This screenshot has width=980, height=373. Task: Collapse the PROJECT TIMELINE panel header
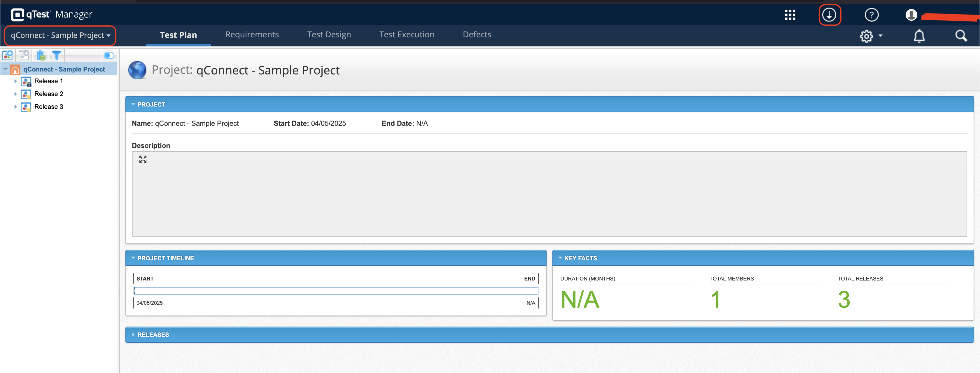pyautogui.click(x=133, y=258)
